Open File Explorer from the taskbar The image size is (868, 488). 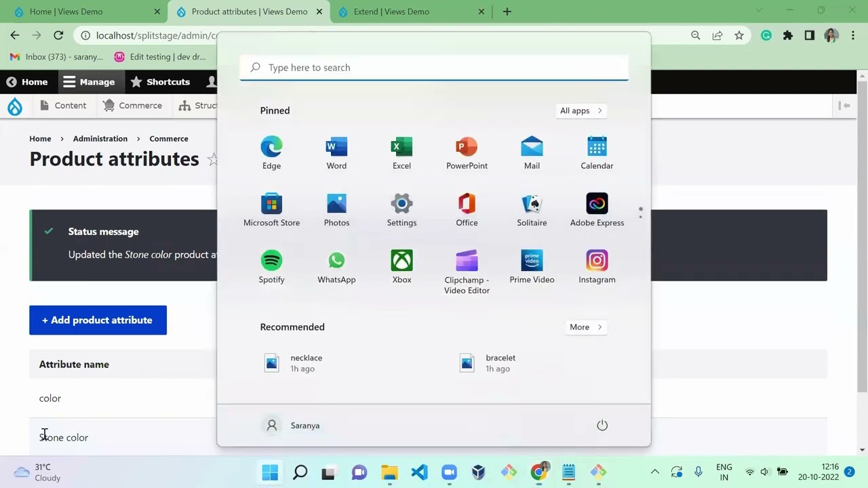(389, 472)
